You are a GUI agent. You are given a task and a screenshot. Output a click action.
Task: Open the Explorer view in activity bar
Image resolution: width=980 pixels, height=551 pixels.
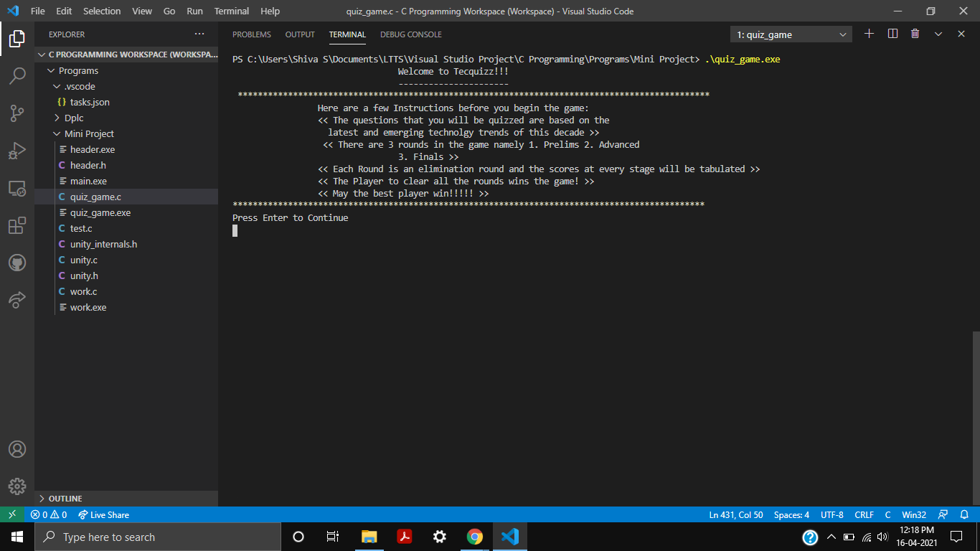pyautogui.click(x=17, y=39)
